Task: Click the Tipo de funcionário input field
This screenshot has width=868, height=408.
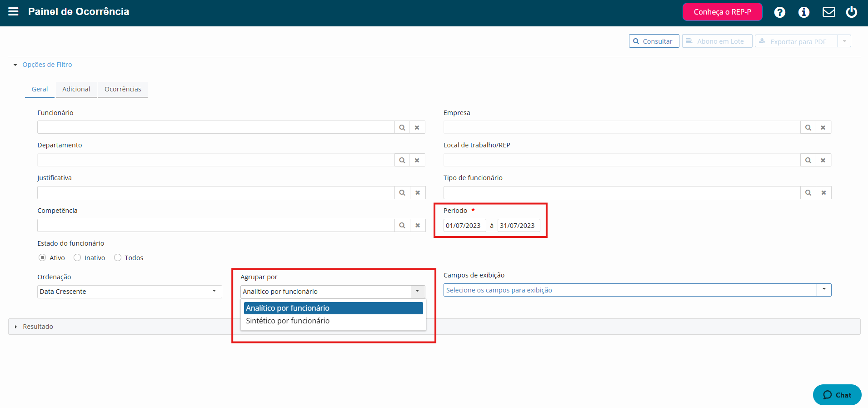Action: pos(622,193)
